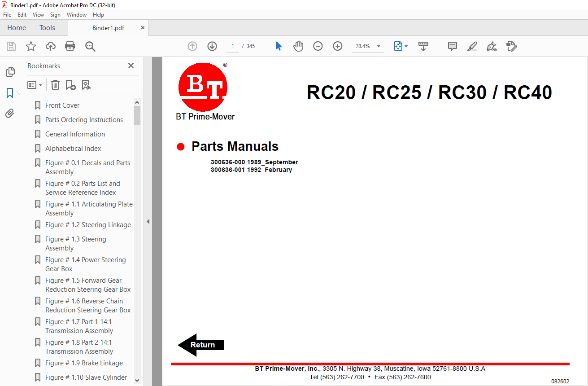Click the Save file icon
588x386 pixels.
pyautogui.click(x=11, y=46)
